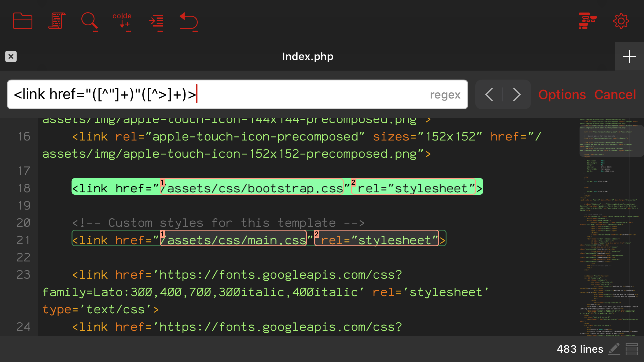
Task: Tap the layout view icon bottom right
Action: pos(631,349)
